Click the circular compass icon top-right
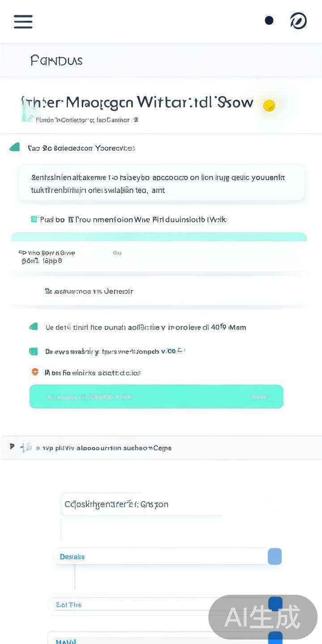The width and height of the screenshot is (322, 644). click(x=298, y=21)
